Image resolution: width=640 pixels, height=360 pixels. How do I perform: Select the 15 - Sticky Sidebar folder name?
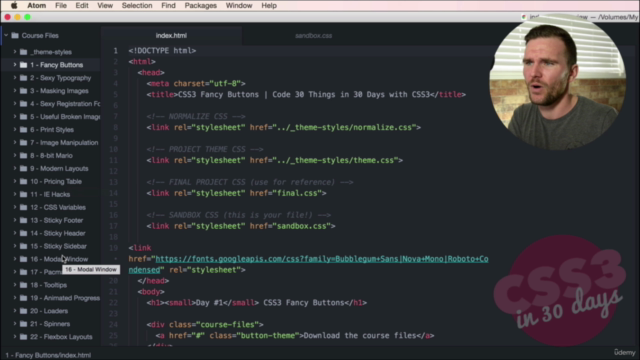58,246
